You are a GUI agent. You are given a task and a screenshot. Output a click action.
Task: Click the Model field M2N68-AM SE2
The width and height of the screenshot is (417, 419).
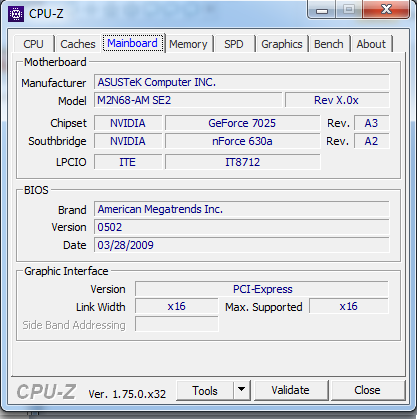point(188,100)
